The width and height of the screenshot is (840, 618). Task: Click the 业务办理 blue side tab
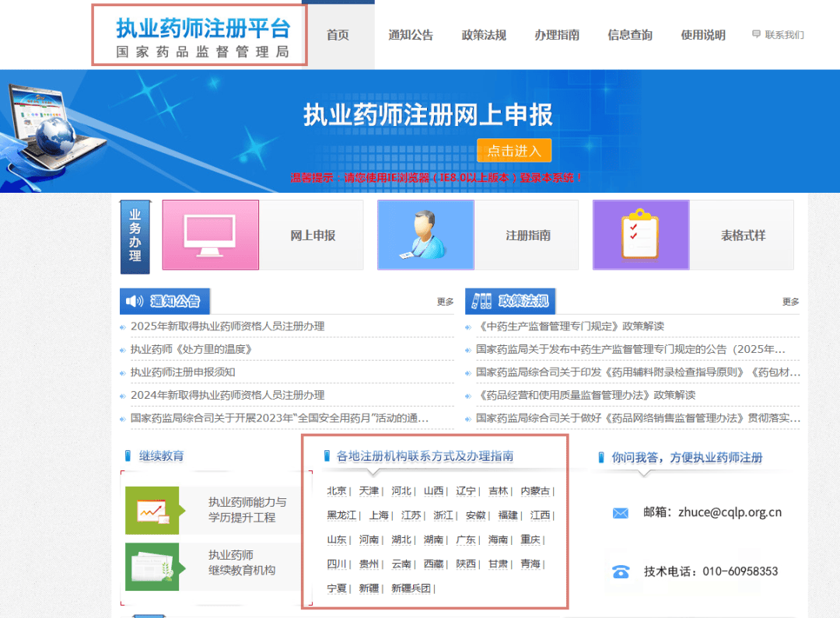[x=135, y=236]
